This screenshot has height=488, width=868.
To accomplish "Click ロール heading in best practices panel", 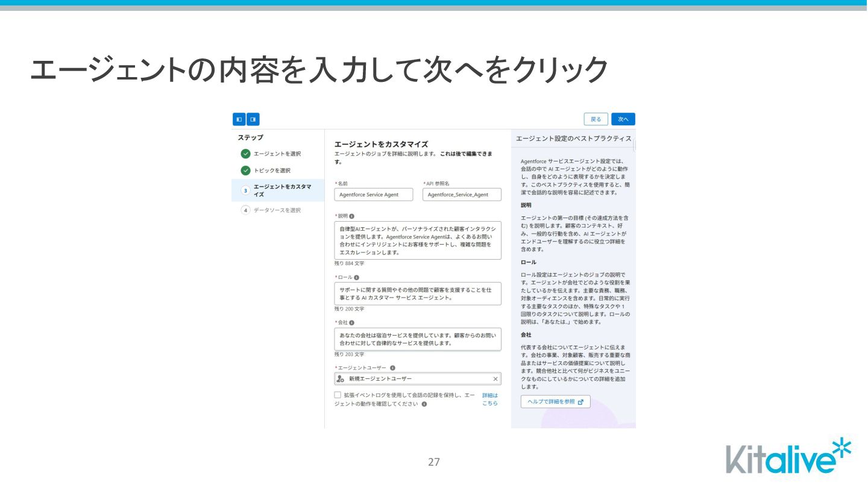I will 528,263.
